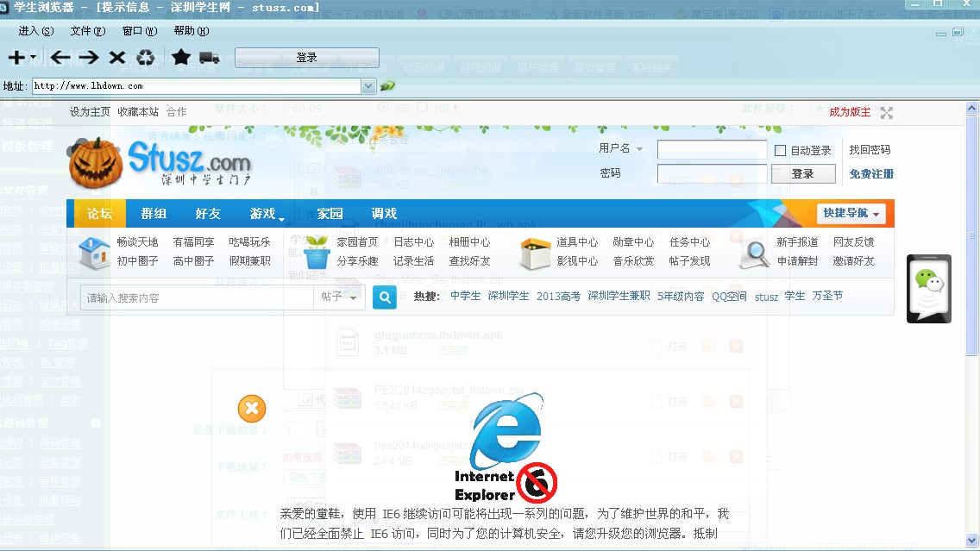The image size is (980, 551).
Task: Click the house forum section icon
Action: click(x=94, y=253)
